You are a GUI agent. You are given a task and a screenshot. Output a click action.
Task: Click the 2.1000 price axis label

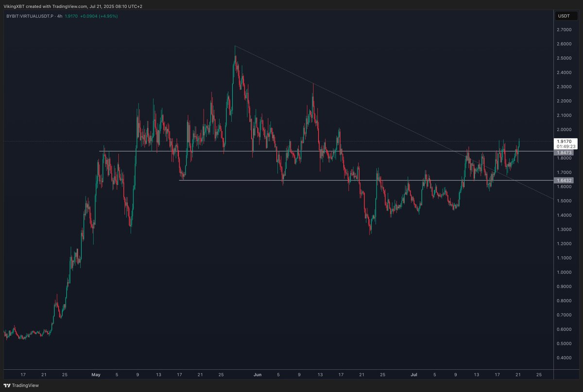click(x=564, y=115)
